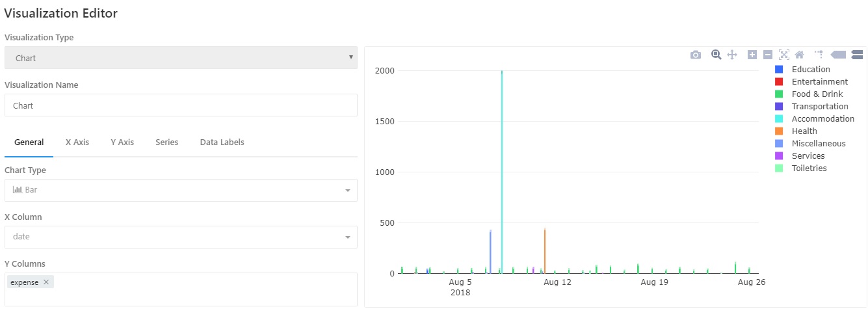Screen dimensions: 868x309
Task: Click the orange Health bar near Aug 12
Action: (545, 251)
